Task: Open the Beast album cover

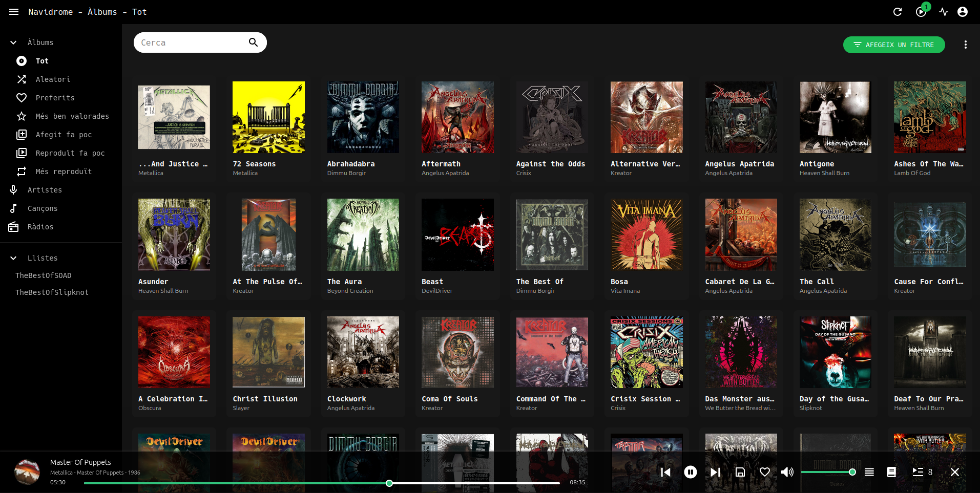Action: [457, 234]
